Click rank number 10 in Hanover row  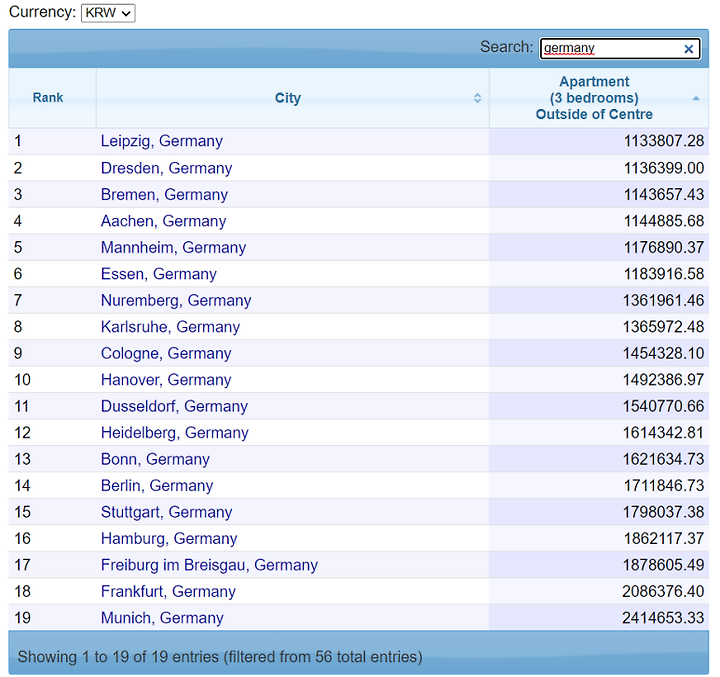coord(22,380)
